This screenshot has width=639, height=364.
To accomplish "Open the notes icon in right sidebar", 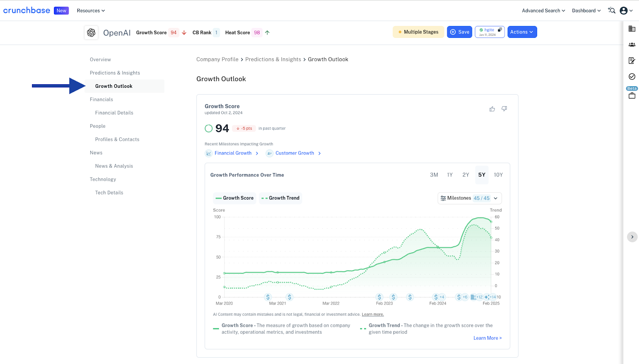I will tap(632, 61).
